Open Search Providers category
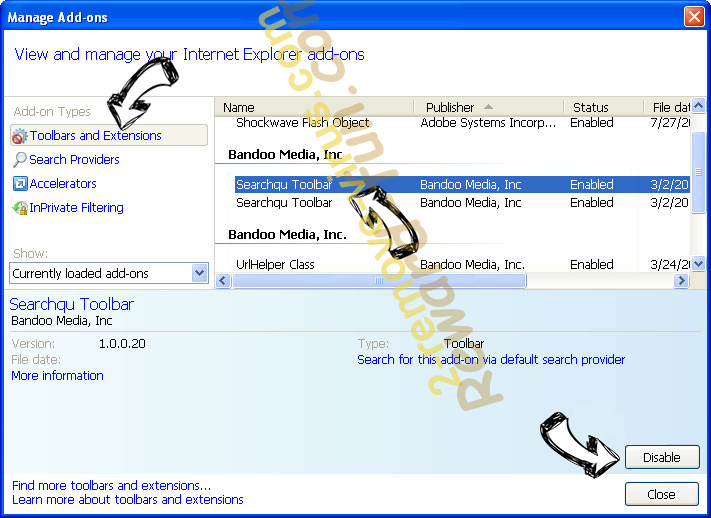 click(x=74, y=160)
